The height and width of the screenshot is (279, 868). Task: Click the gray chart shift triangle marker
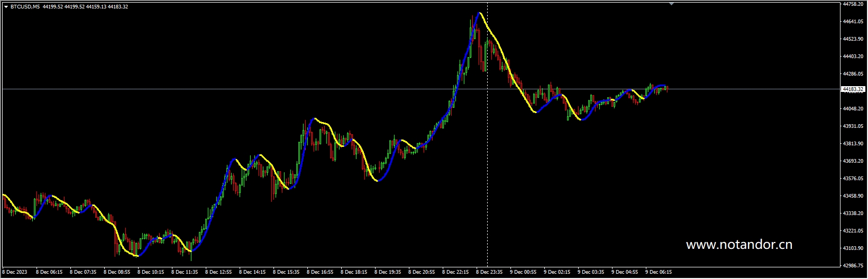[x=671, y=4]
